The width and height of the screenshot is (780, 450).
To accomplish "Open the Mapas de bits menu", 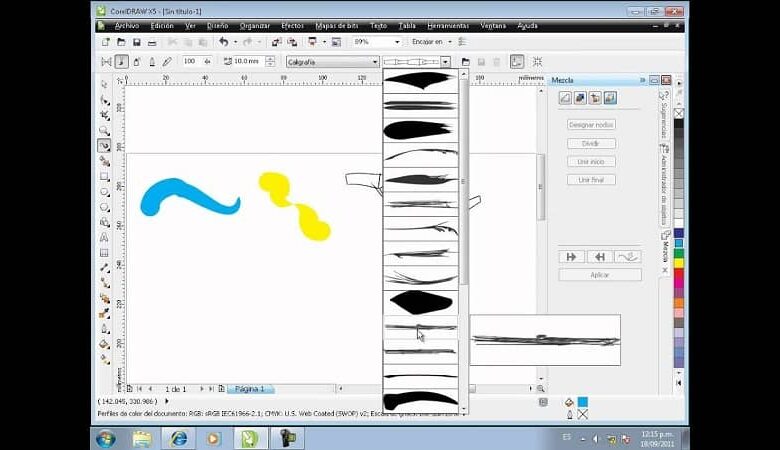I will click(x=337, y=26).
